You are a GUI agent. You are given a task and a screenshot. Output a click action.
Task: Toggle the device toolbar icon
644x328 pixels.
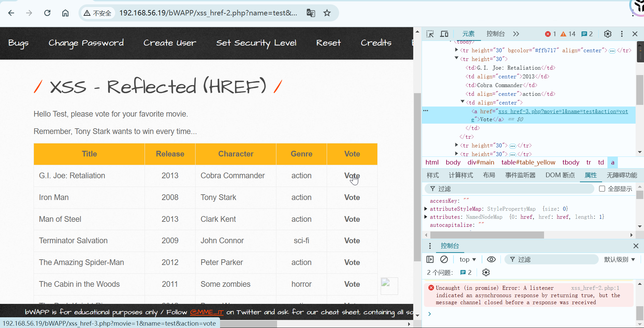[x=444, y=34]
